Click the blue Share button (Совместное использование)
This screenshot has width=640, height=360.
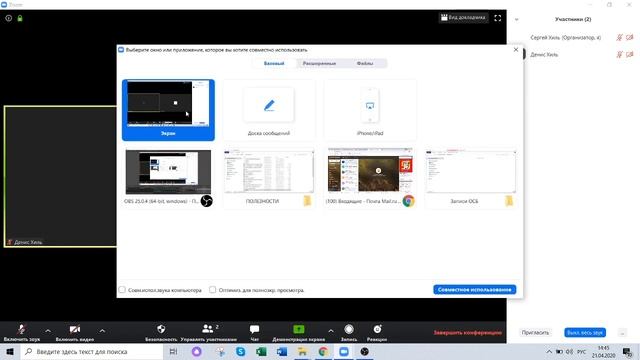coord(474,289)
